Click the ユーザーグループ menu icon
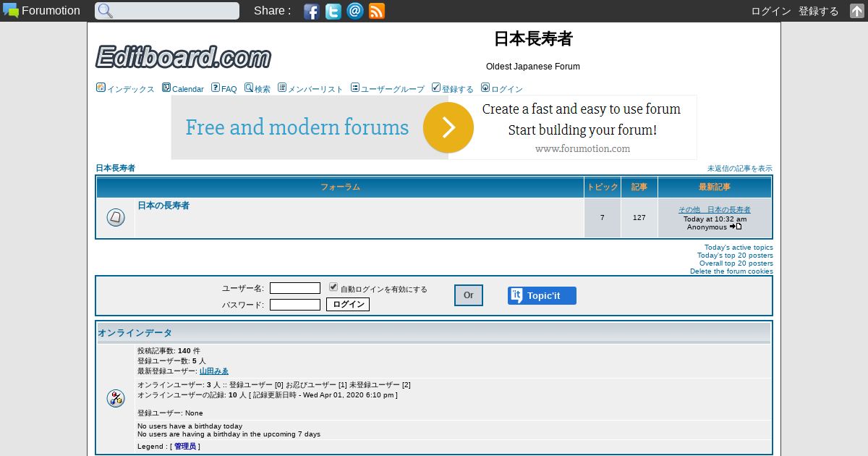 (x=355, y=88)
